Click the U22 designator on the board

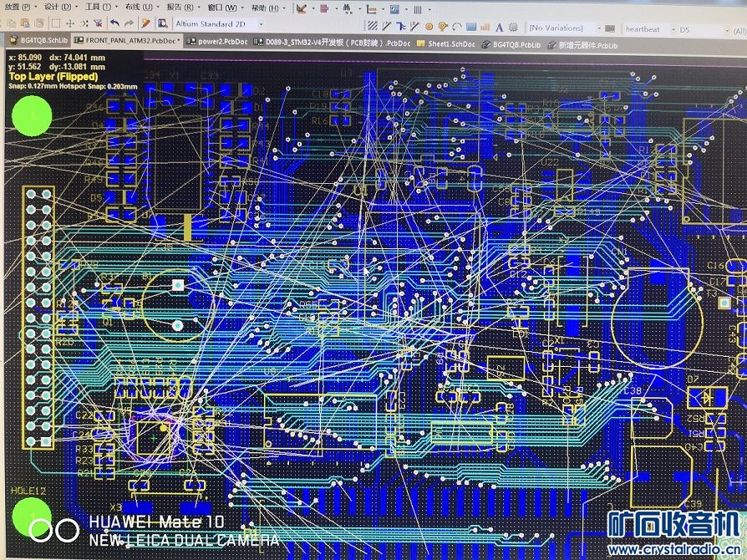[x=550, y=162]
